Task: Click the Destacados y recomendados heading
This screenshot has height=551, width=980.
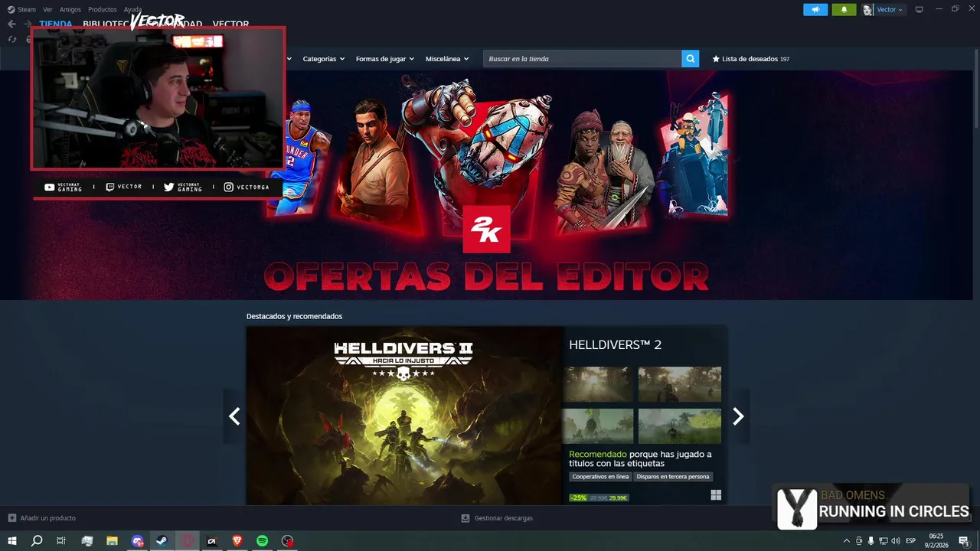Action: click(294, 316)
